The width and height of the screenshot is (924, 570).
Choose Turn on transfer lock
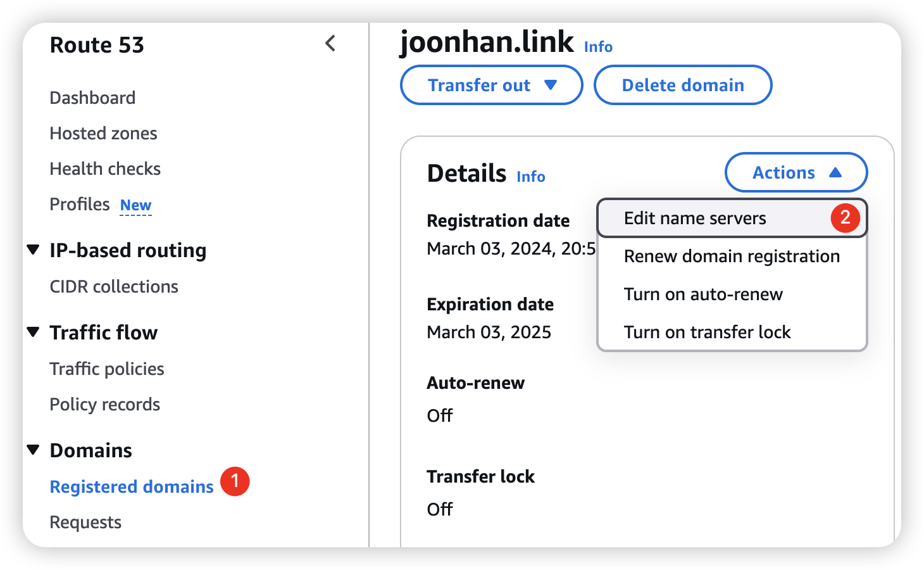click(x=707, y=332)
